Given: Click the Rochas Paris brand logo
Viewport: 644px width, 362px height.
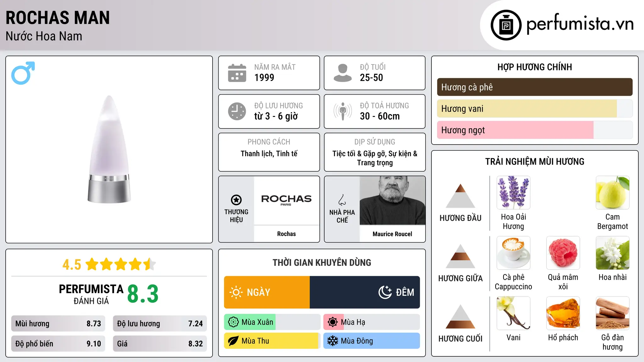Looking at the screenshot, I should point(286,200).
